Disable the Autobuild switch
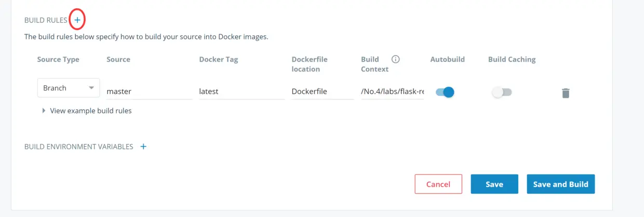 coord(445,93)
